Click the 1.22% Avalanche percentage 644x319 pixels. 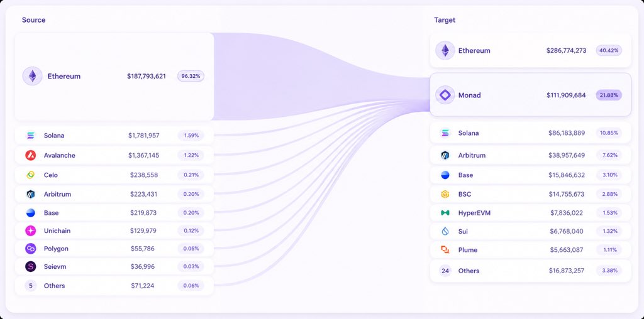tap(191, 155)
